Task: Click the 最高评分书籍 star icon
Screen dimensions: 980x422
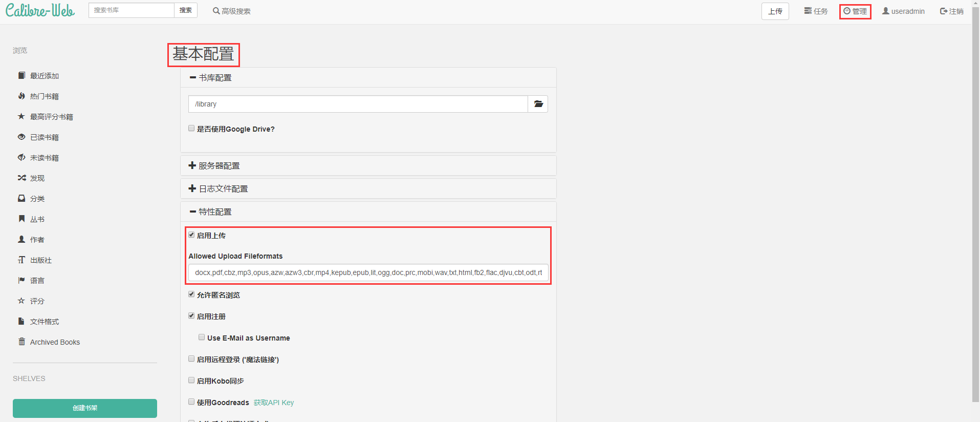Action: tap(21, 117)
